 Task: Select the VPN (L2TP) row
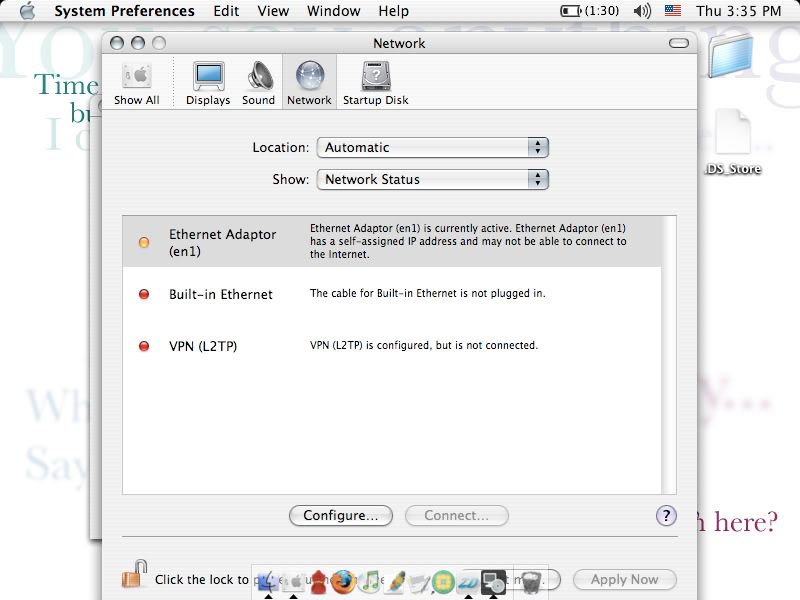tap(392, 346)
